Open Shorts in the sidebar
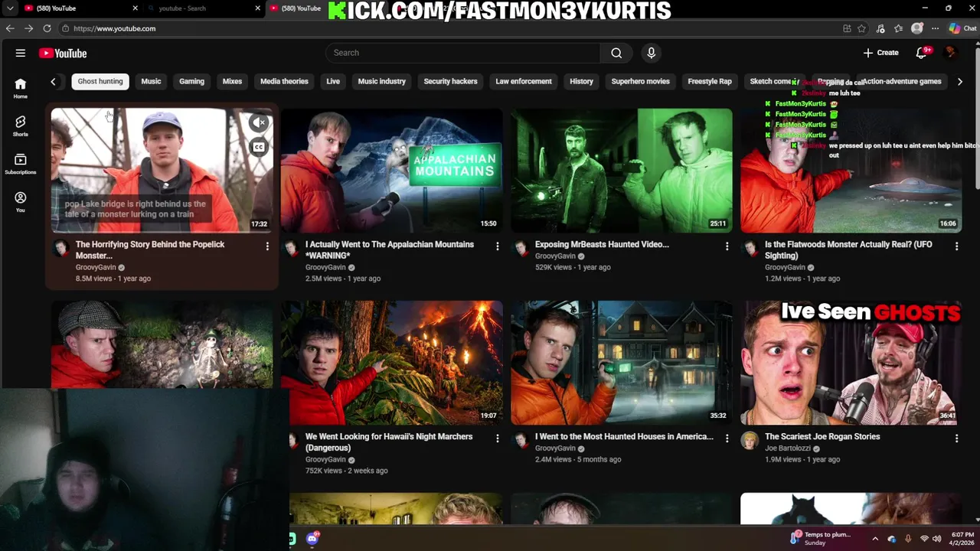Screen dimensions: 980x551 (x=21, y=126)
